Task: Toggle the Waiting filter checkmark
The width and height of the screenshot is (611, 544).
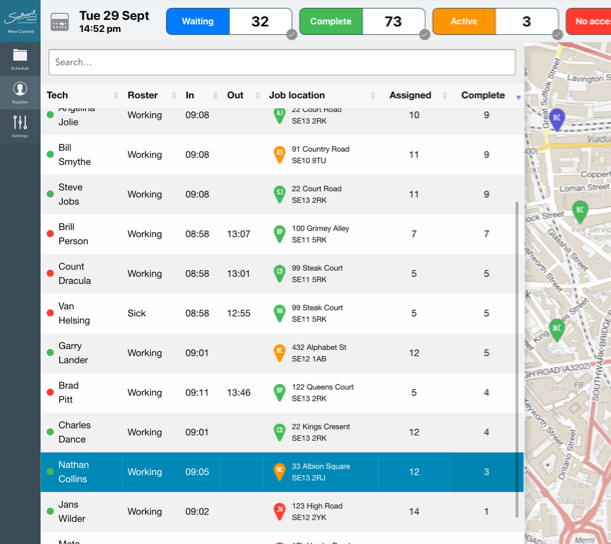Action: 291,35
